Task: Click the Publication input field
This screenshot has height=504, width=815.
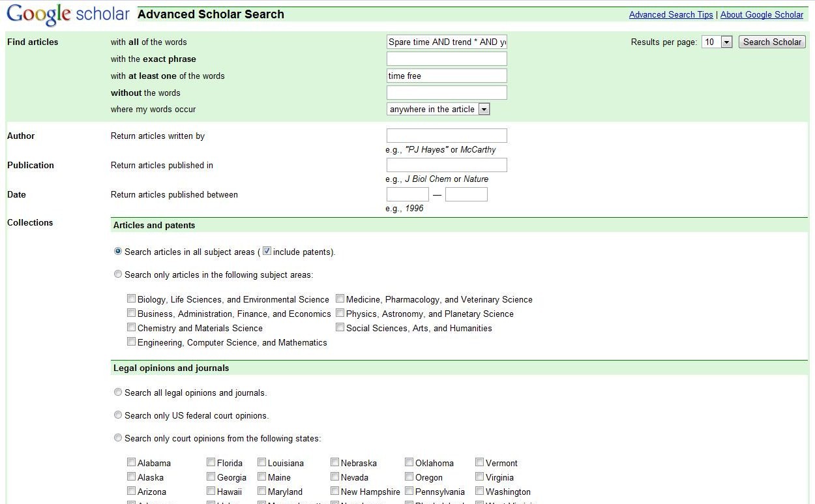Action: (447, 165)
